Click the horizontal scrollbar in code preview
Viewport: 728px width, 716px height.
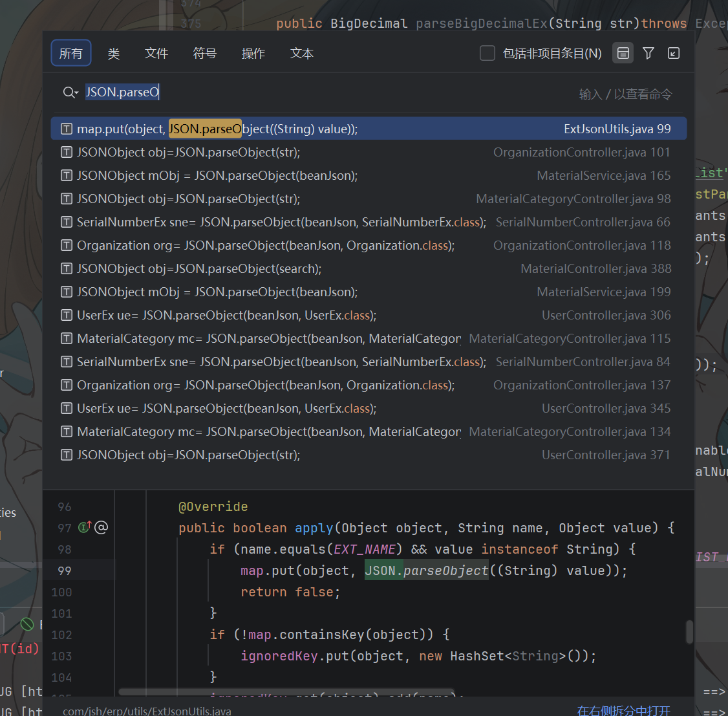point(286,692)
